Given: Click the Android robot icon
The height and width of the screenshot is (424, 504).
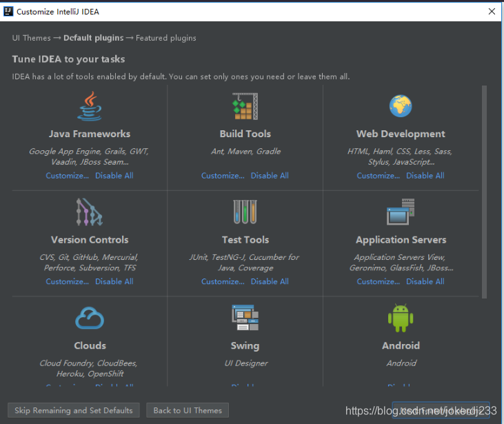Looking at the screenshot, I should tap(401, 318).
